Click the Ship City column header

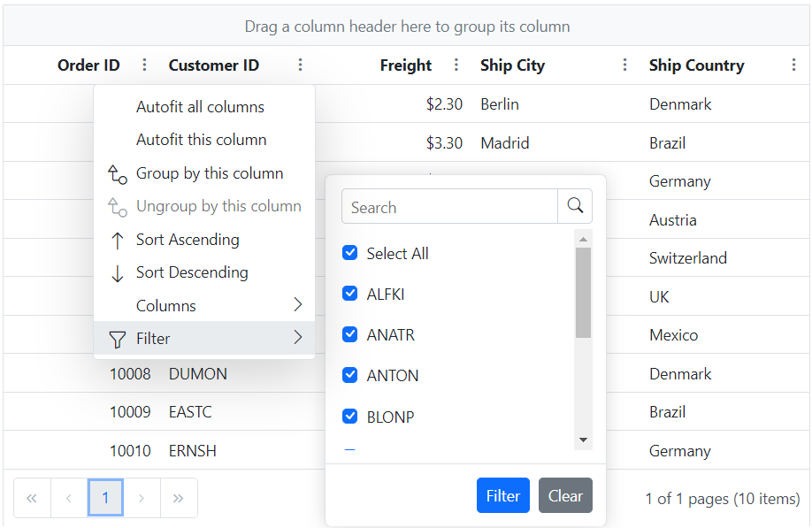tap(513, 65)
